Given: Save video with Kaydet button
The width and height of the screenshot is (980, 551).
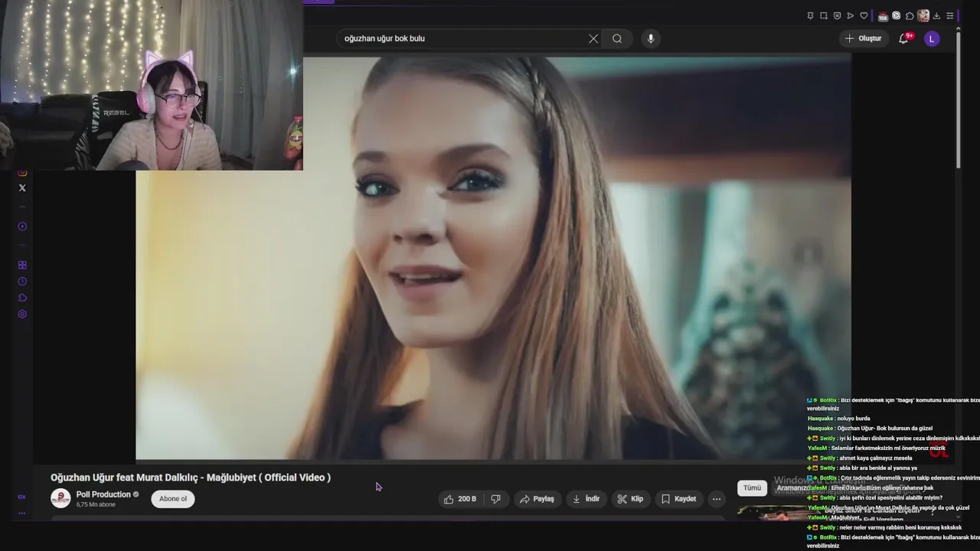Looking at the screenshot, I should tap(678, 499).
